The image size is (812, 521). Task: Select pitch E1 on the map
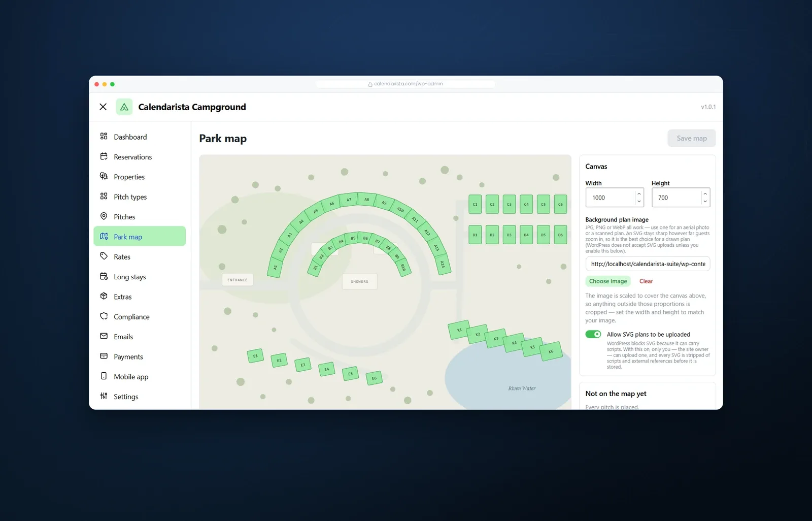pos(255,356)
